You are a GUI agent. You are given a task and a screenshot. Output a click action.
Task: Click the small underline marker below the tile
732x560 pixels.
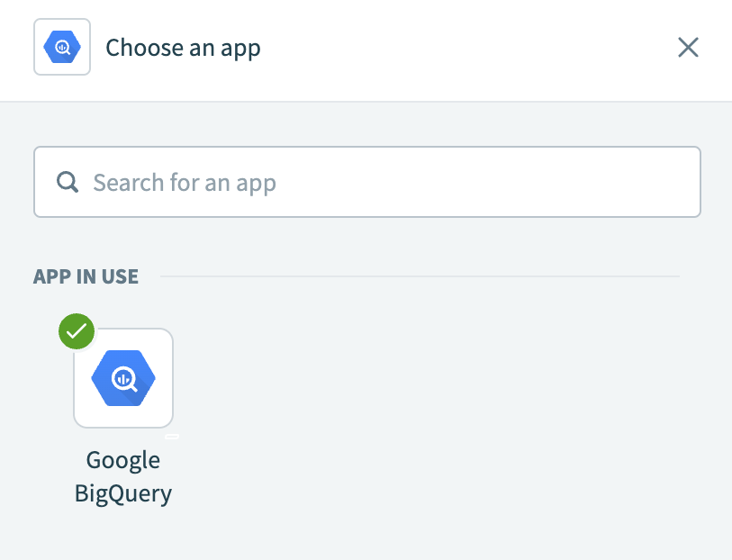tap(171, 436)
